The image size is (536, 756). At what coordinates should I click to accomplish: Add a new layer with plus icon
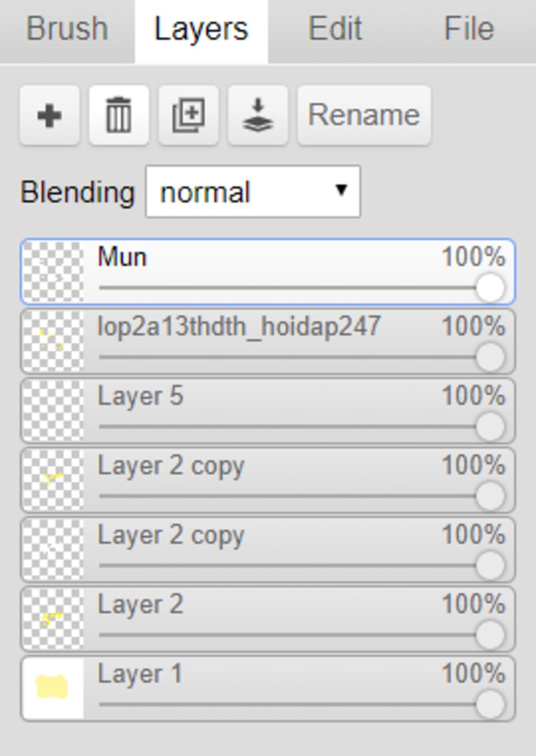coord(50,115)
